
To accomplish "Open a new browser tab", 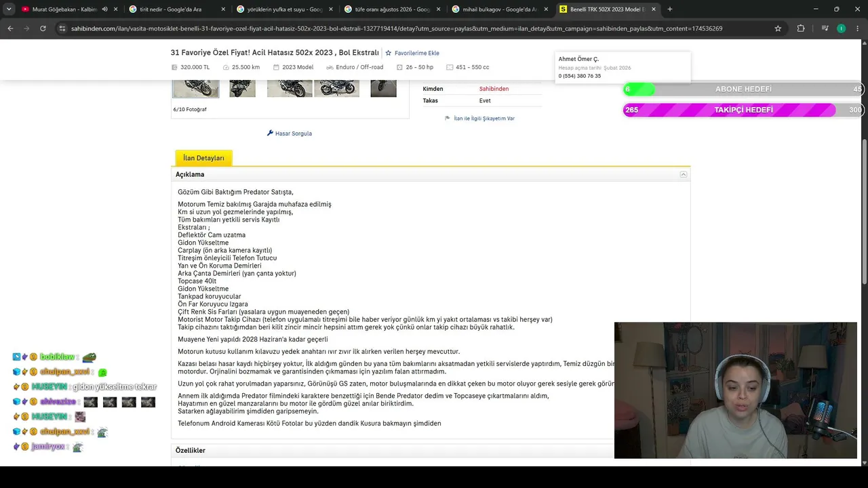I will (670, 9).
